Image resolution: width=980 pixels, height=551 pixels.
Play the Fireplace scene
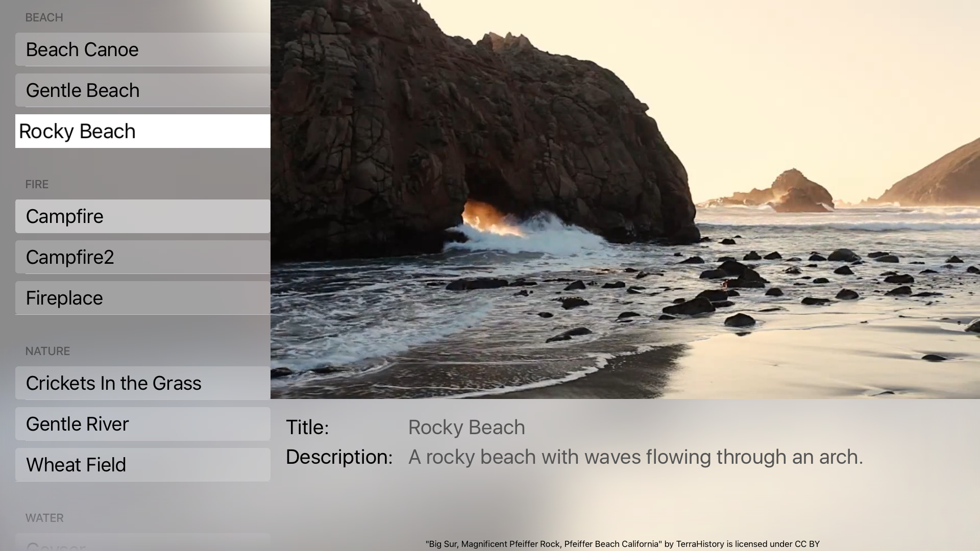pyautogui.click(x=143, y=298)
